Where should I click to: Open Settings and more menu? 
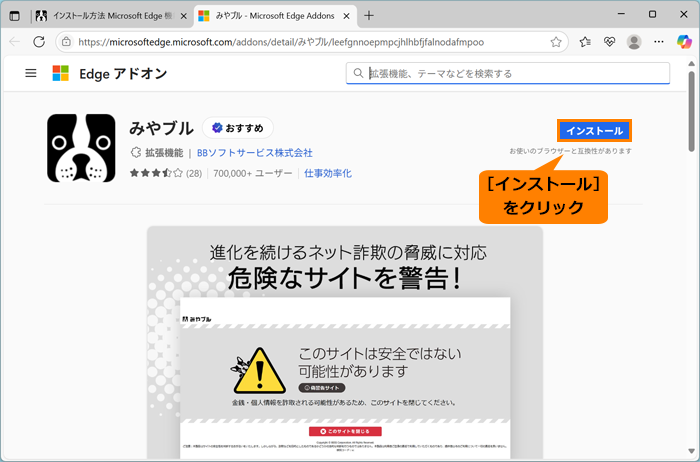[658, 42]
